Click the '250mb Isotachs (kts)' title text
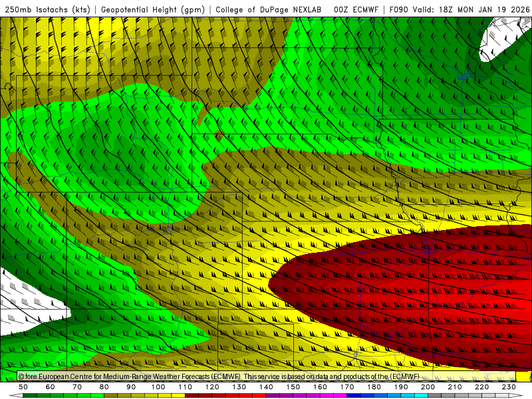Screen dimensions: 532x399 48,9
